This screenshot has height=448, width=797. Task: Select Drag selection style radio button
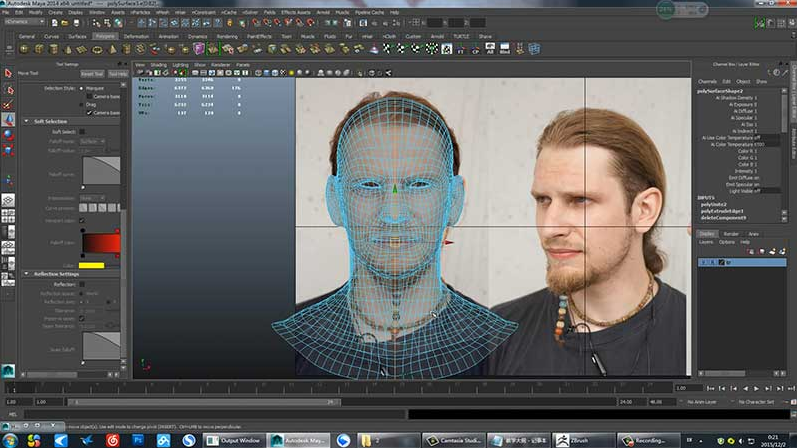(81, 105)
